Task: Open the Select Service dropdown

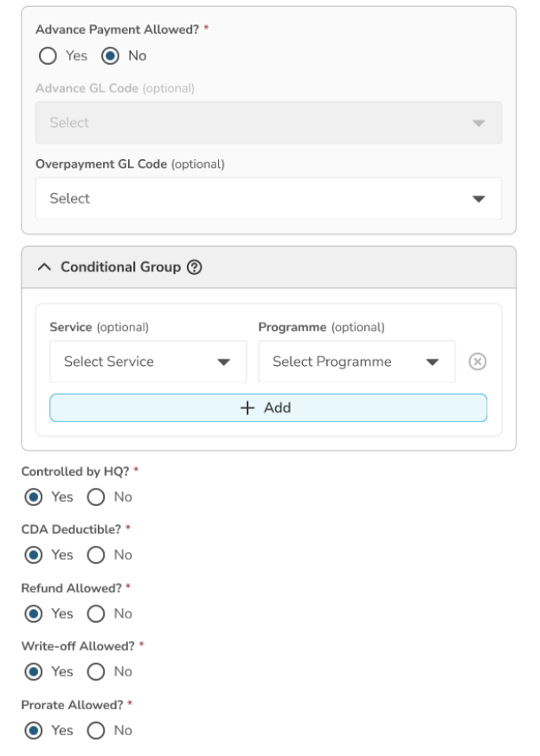Action: (148, 362)
